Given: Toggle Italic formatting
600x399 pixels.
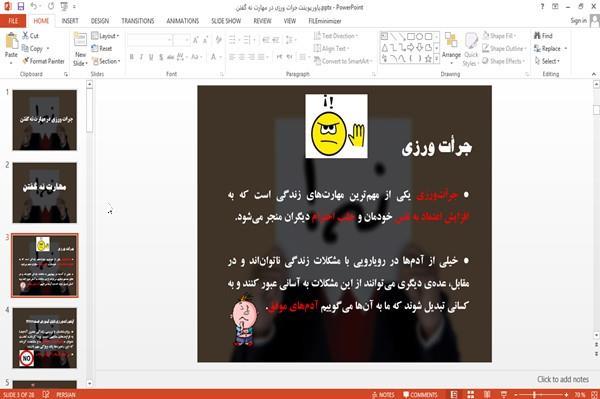Looking at the screenshot, I should (x=141, y=57).
